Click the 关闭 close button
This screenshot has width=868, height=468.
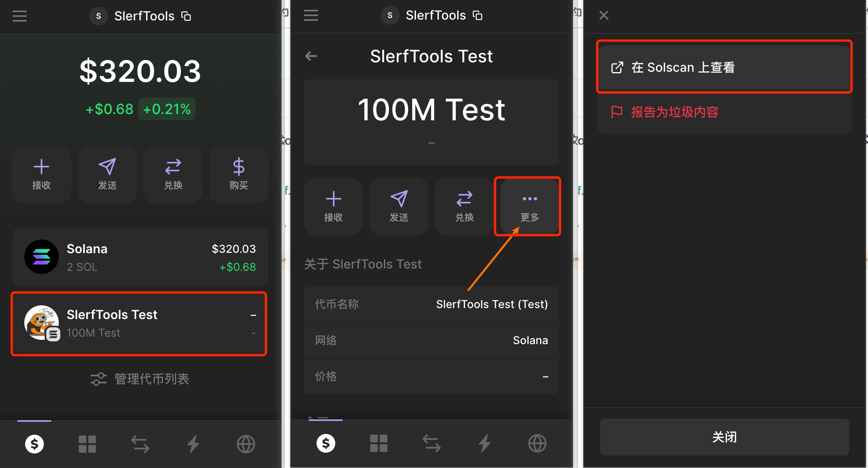[724, 437]
